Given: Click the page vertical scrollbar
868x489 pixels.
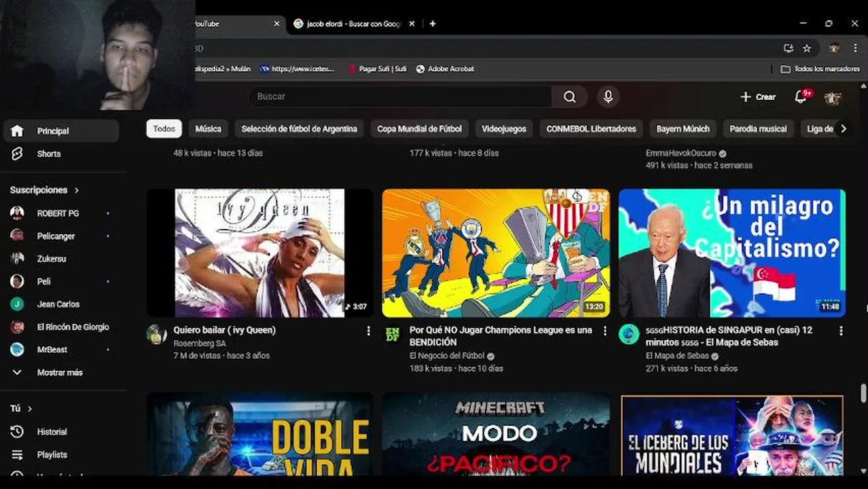Looking at the screenshot, I should coord(863,393).
